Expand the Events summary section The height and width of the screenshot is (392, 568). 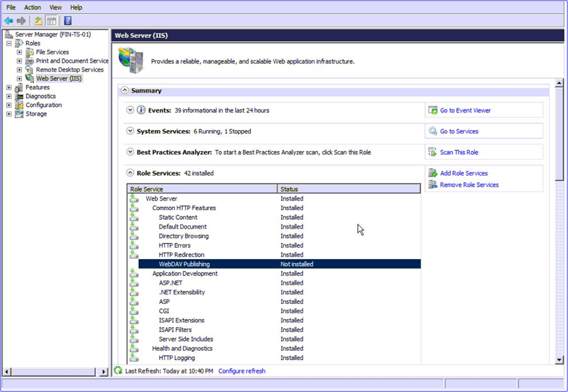131,110
